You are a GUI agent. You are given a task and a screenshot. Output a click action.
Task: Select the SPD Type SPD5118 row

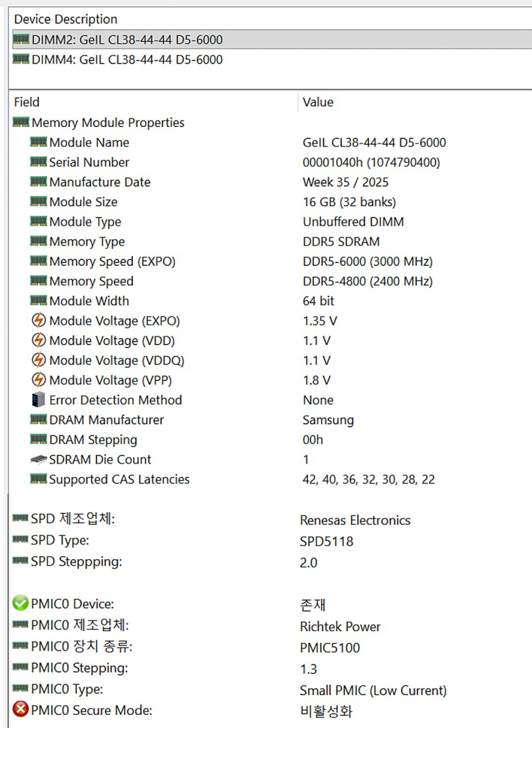point(60,541)
